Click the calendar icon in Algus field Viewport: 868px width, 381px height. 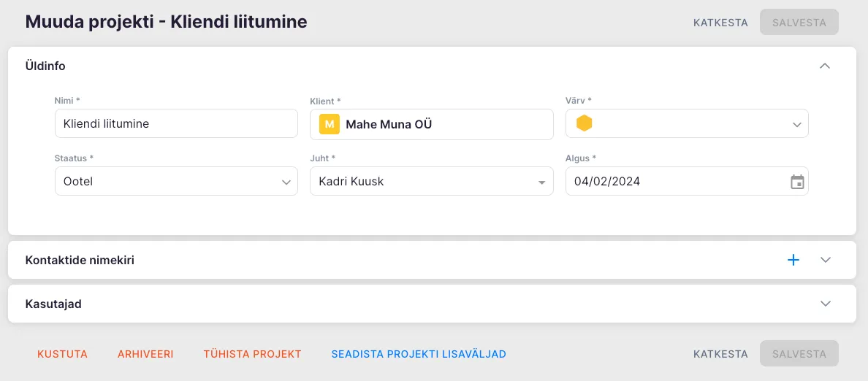(x=797, y=182)
